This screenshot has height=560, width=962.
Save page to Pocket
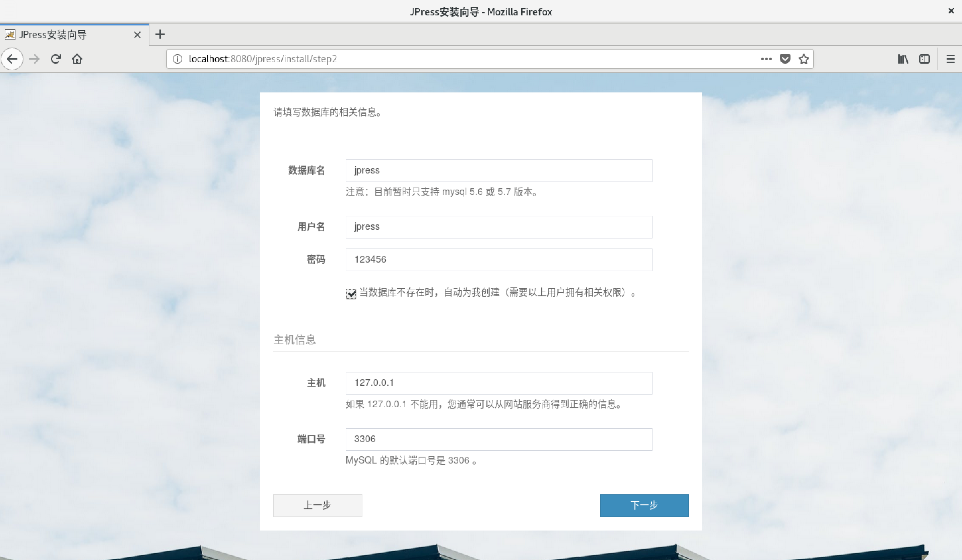[784, 59]
